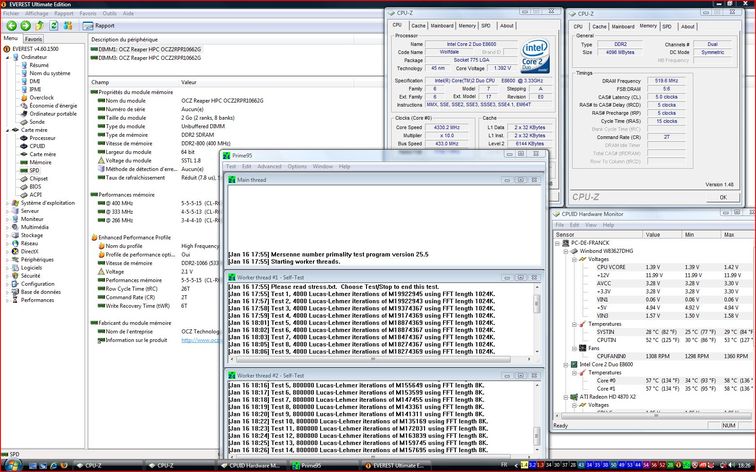Viewport: 756px width, 472px height.
Task: Select EVEREST v4.60.1500 root tree node
Action: (x=36, y=49)
